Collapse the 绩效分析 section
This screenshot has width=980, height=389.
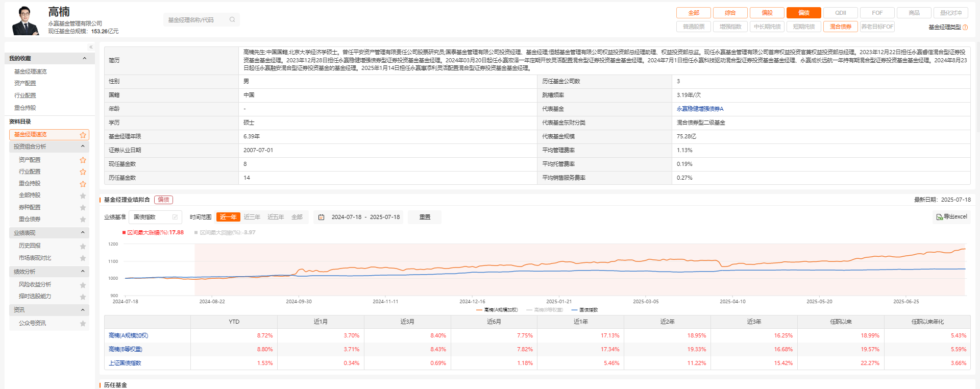pyautogui.click(x=83, y=272)
